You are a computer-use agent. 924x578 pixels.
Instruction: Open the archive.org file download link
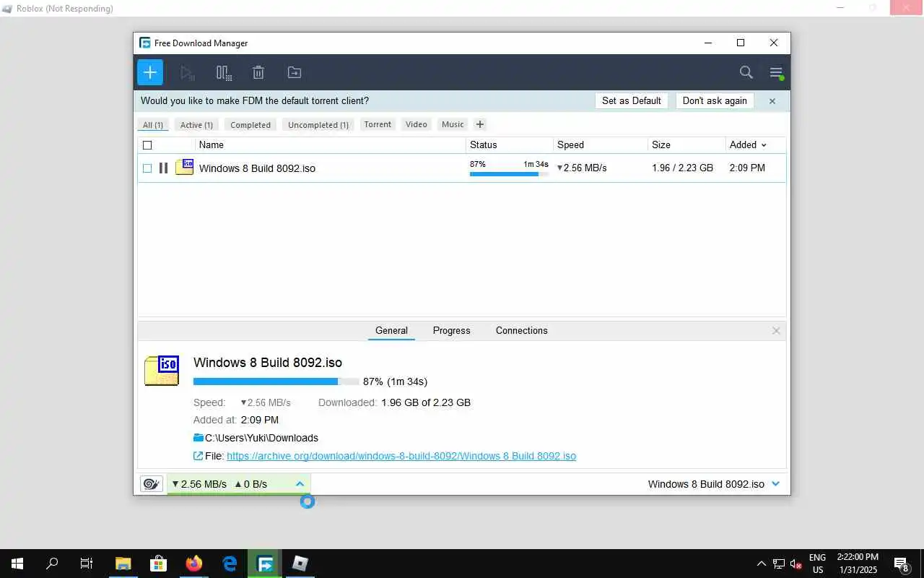[x=401, y=456]
